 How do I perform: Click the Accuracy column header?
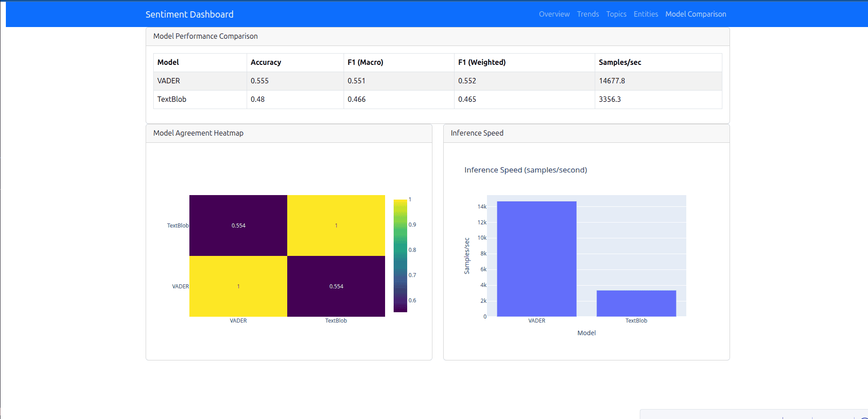click(266, 62)
